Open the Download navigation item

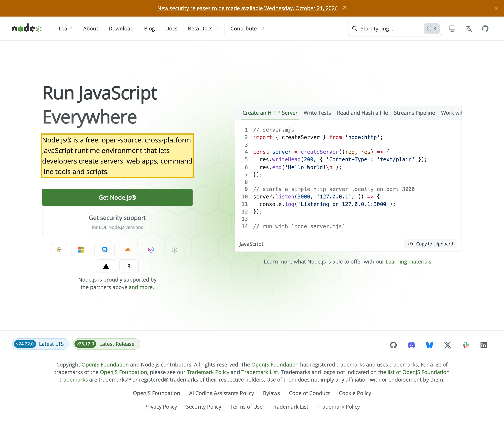[121, 29]
